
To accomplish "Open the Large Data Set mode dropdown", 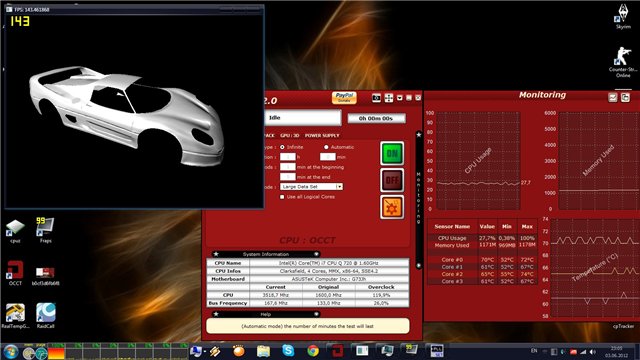I will 311,187.
